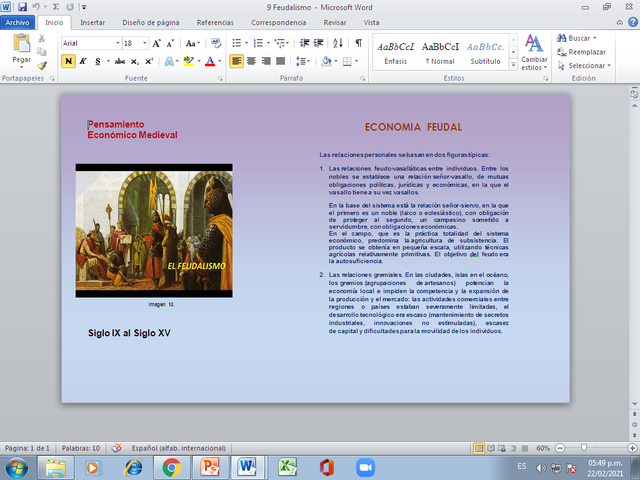This screenshot has width=640, height=480.
Task: Switch to the Correspondencia tab
Action: pos(278,22)
